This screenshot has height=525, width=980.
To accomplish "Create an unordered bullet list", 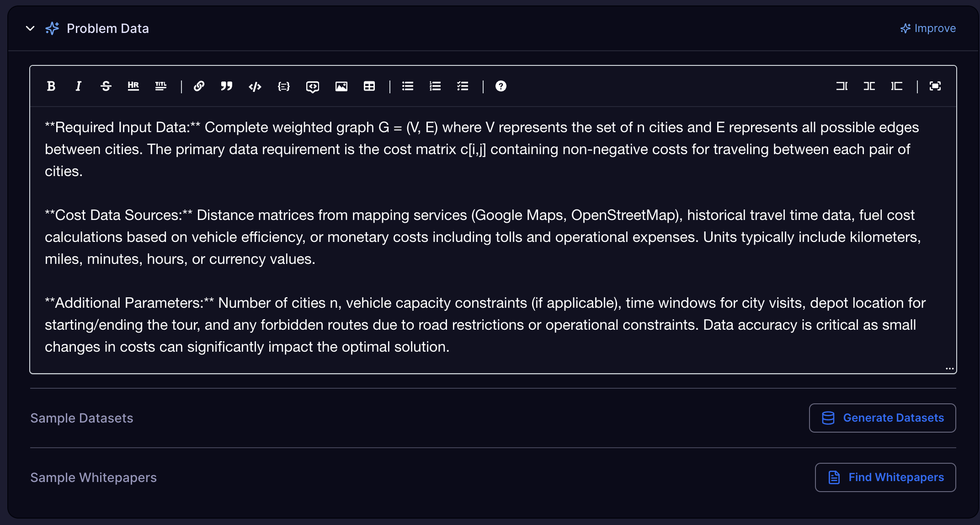I will click(408, 86).
